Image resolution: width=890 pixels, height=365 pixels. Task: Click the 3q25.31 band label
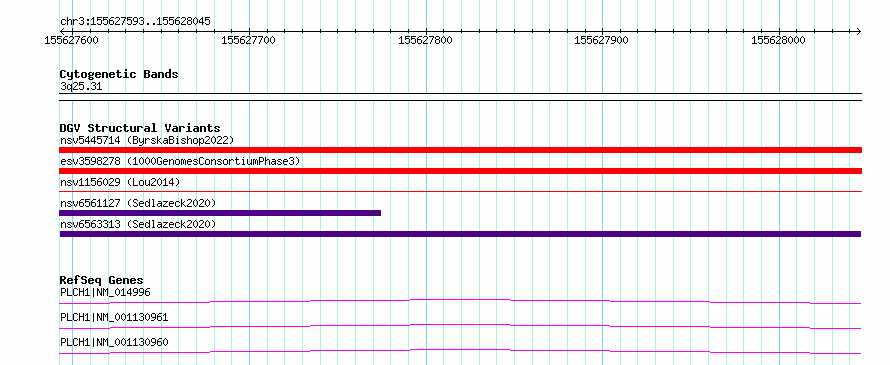[x=81, y=87]
